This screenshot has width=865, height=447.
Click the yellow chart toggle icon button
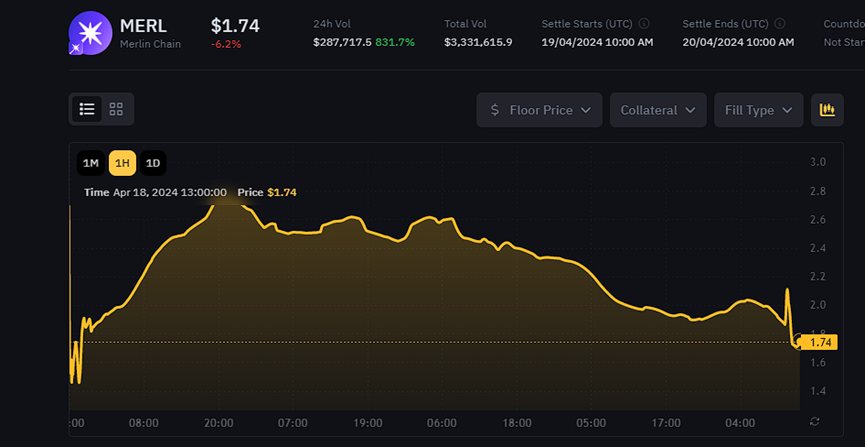pyautogui.click(x=826, y=110)
